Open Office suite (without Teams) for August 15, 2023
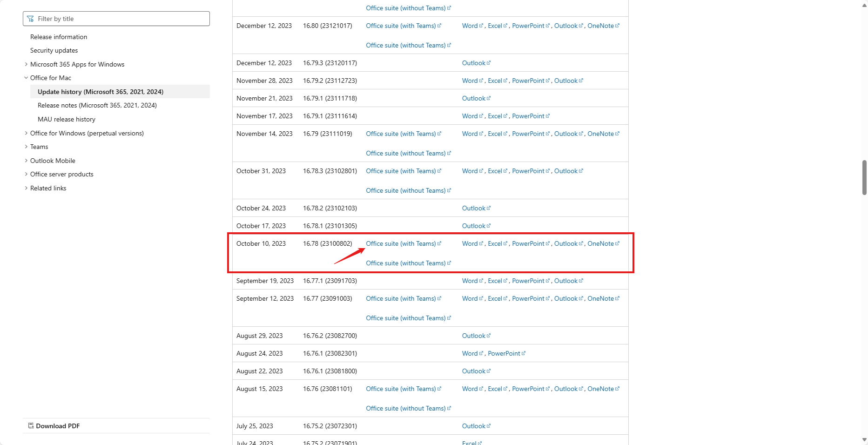This screenshot has height=445, width=868. coord(408,408)
